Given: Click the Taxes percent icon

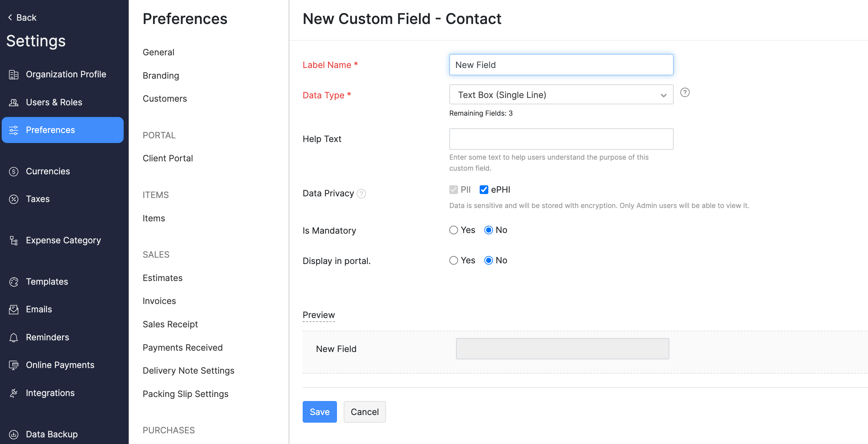Looking at the screenshot, I should pyautogui.click(x=13, y=199).
